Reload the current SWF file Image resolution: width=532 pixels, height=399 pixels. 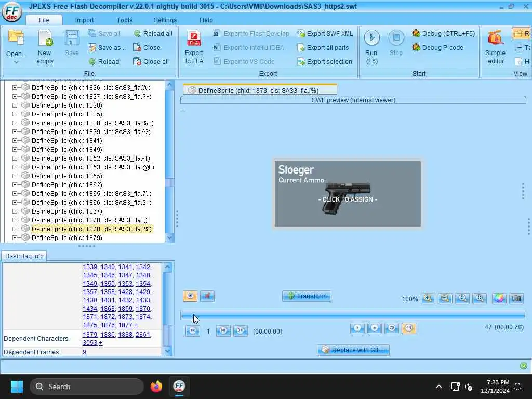point(104,61)
